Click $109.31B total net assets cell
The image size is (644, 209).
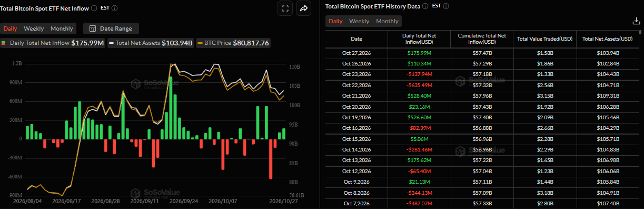[608, 96]
